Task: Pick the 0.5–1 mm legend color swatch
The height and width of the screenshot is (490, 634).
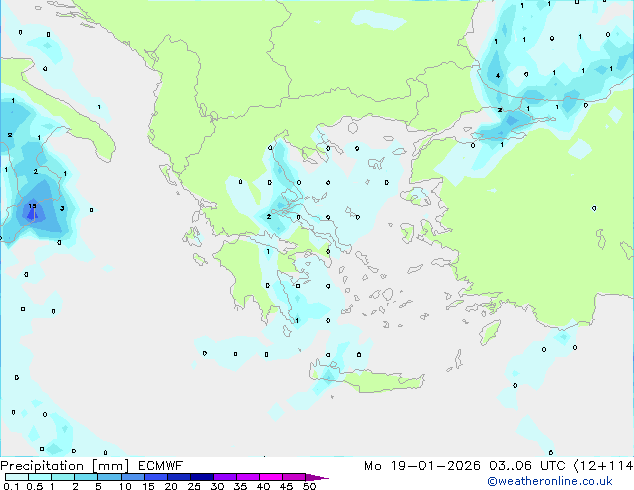Action: coord(40,477)
